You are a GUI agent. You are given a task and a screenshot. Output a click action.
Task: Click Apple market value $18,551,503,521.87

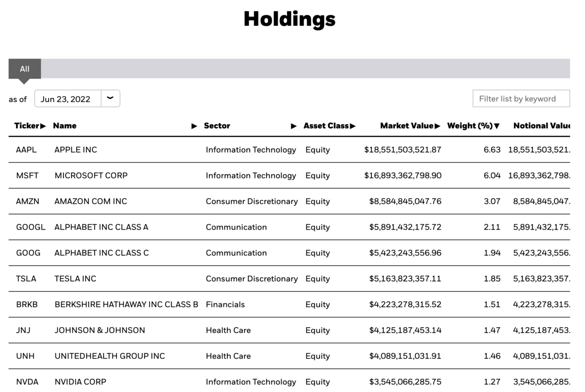403,150
